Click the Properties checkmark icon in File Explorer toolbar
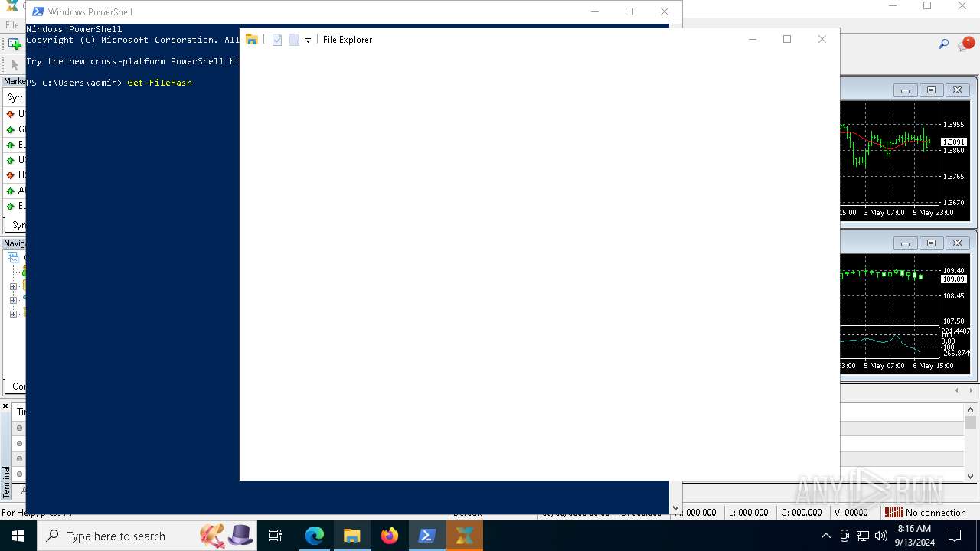980x551 pixels. pos(277,40)
